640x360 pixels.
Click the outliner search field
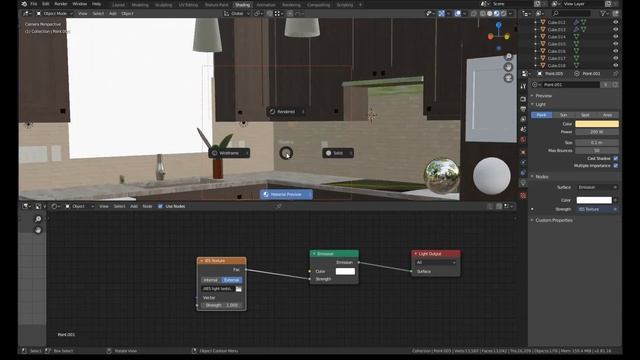(571, 13)
